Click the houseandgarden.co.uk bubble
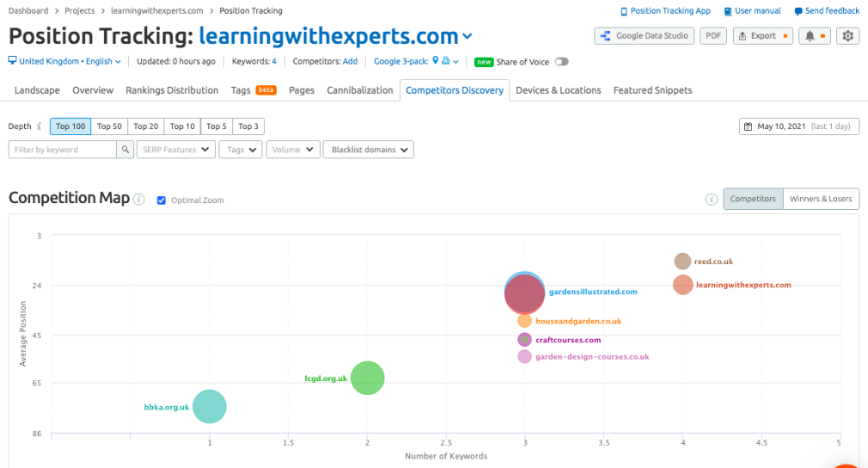This screenshot has width=868, height=468. click(x=524, y=321)
